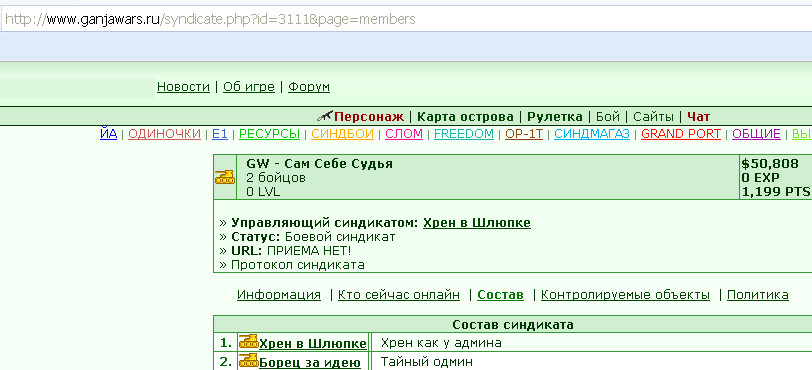The image size is (812, 370).
Task: Switch to the Политика tab
Action: click(758, 295)
